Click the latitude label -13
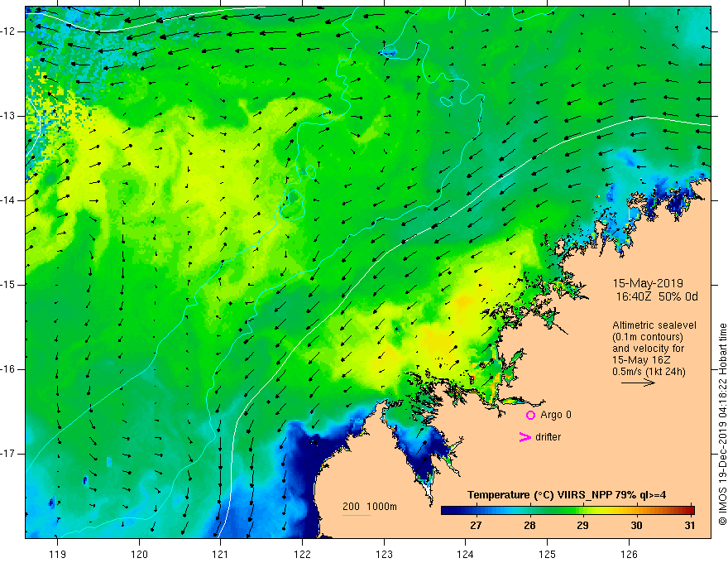This screenshot has width=728, height=563. [8, 116]
